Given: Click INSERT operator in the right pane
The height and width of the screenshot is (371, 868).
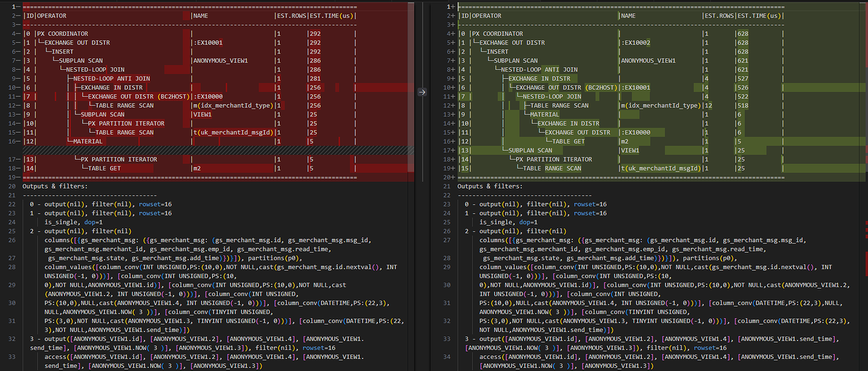Looking at the screenshot, I should tap(498, 52).
